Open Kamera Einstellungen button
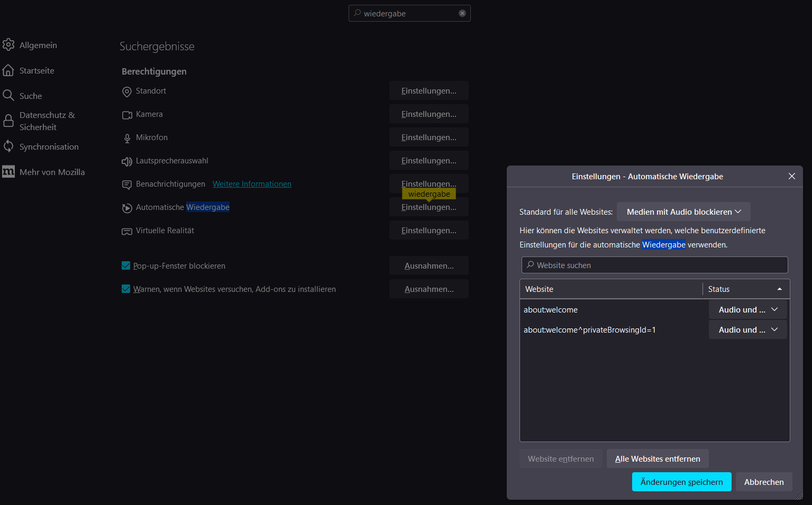This screenshot has height=505, width=812. [429, 114]
